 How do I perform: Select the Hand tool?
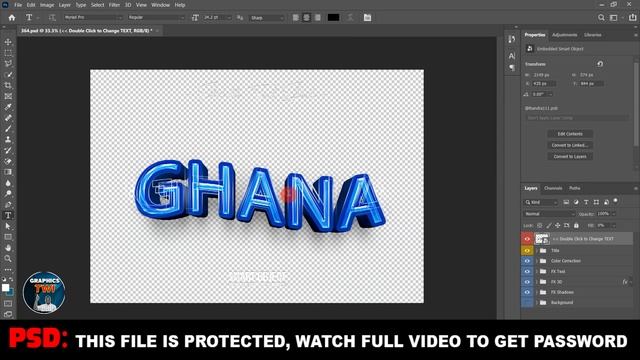[x=8, y=248]
